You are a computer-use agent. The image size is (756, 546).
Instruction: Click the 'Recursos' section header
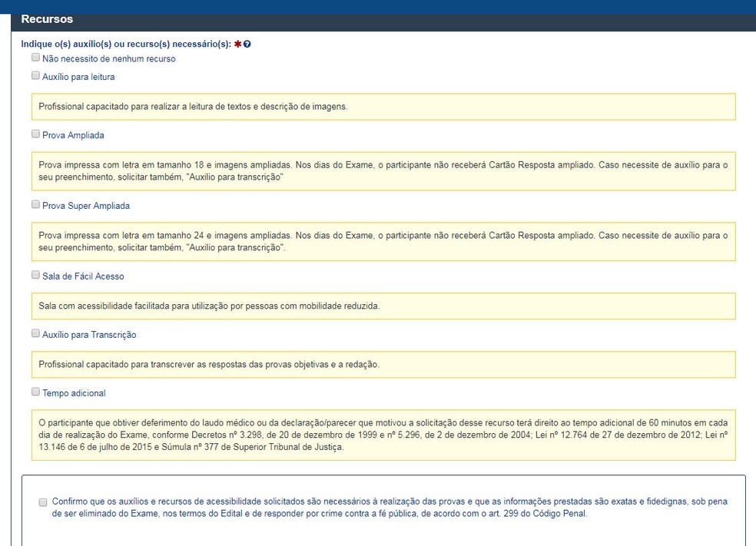(x=48, y=19)
